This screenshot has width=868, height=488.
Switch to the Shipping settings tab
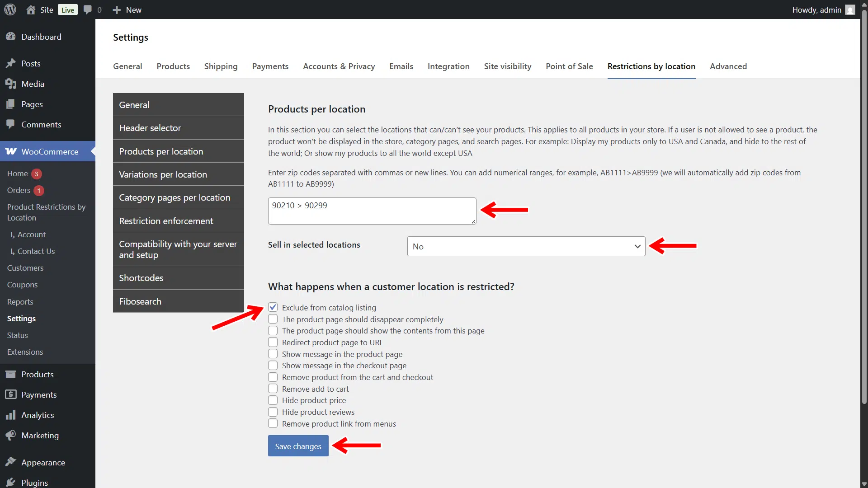coord(221,66)
